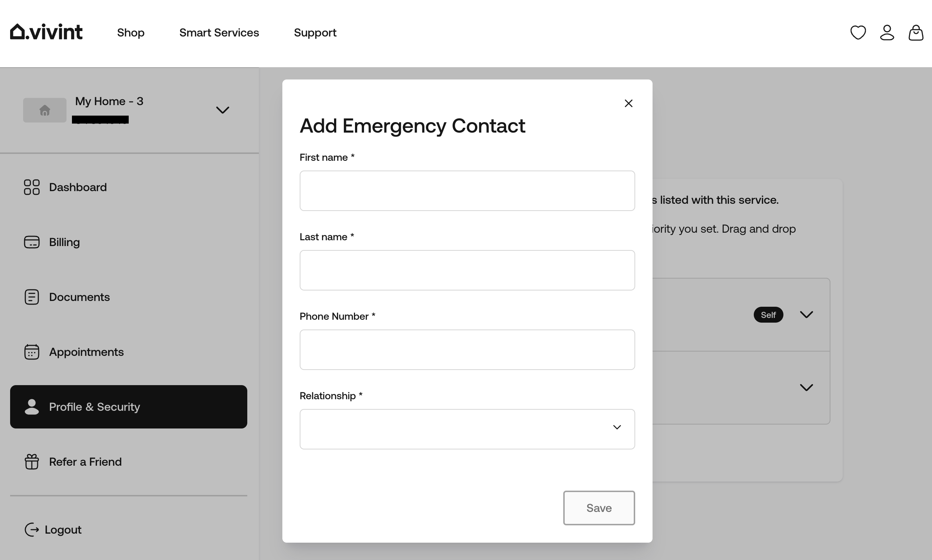Open the account profile icon
This screenshot has height=560, width=932.
tap(887, 33)
